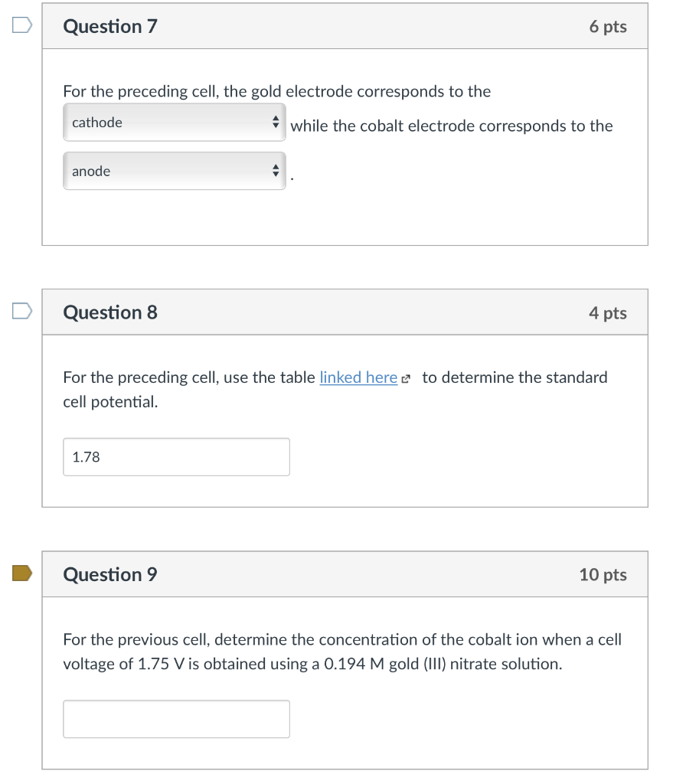686x784 pixels.
Task: Click the 'Question 7' heading
Action: (110, 27)
